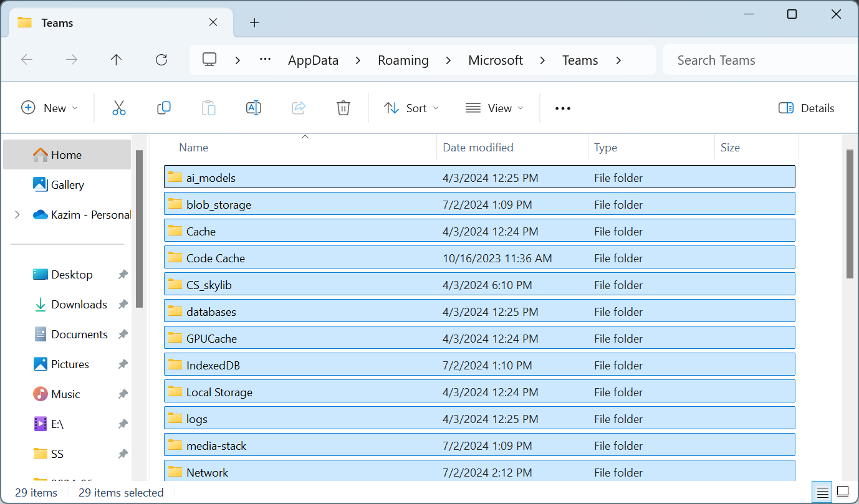Open the New dropdown
Viewport: 859px width, 504px height.
[x=50, y=108]
